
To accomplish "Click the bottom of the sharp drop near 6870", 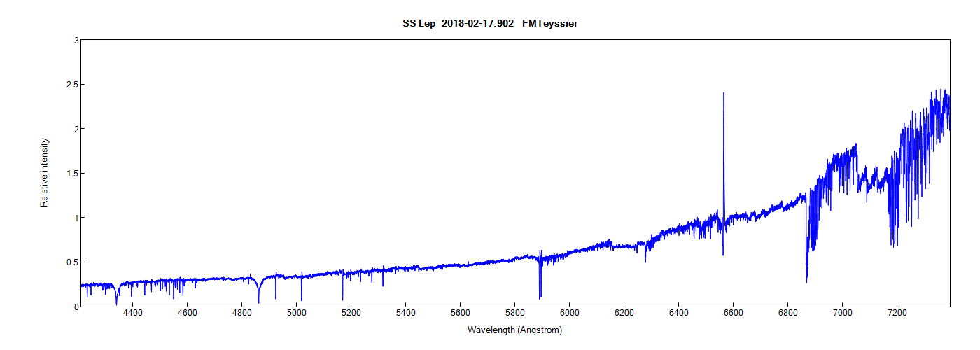I will (x=807, y=281).
